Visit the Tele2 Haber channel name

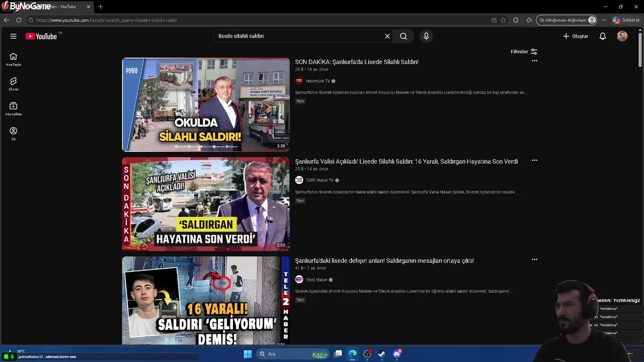[316, 280]
